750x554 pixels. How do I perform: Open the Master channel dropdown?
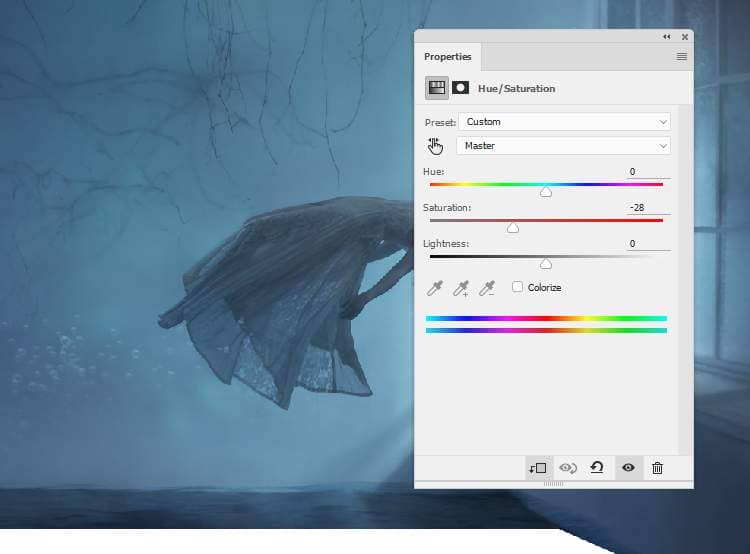point(563,145)
